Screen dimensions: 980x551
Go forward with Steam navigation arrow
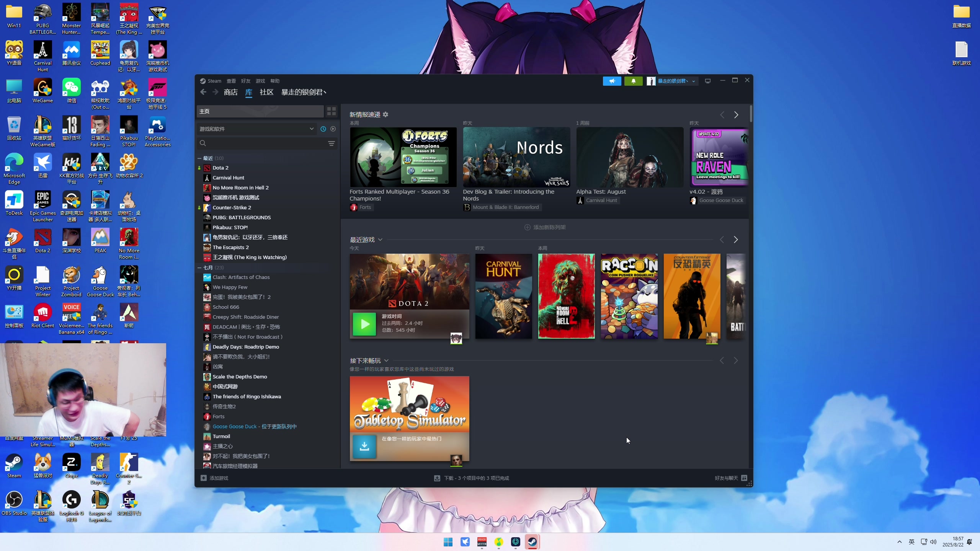216,92
